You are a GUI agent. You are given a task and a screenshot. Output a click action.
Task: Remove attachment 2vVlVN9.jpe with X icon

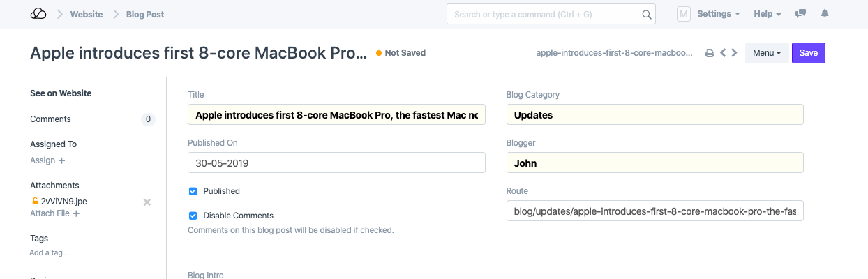click(147, 202)
